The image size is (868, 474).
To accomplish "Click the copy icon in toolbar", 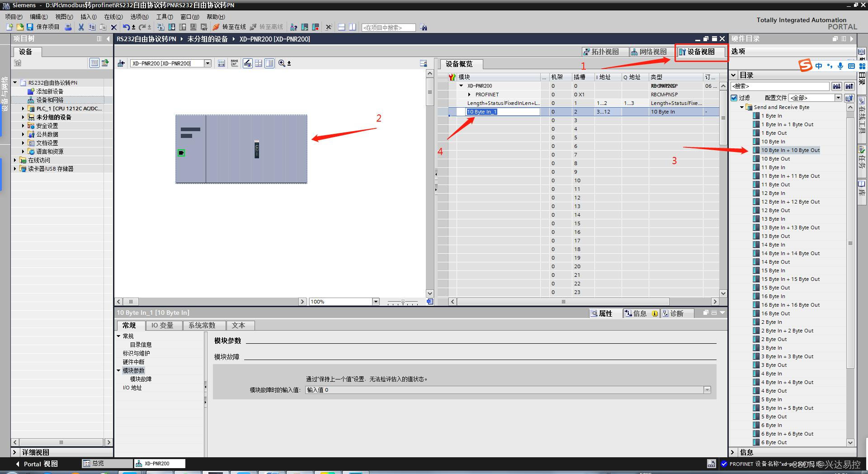I will pos(92,27).
